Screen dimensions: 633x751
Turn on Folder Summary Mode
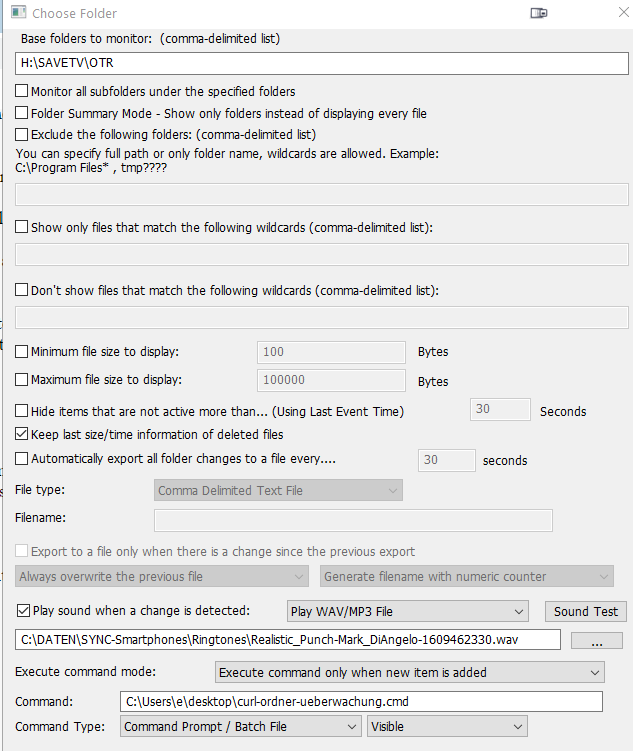pyautogui.click(x=22, y=113)
